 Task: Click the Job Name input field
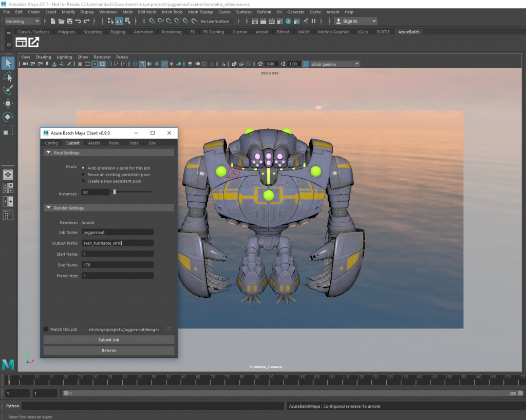coord(118,232)
